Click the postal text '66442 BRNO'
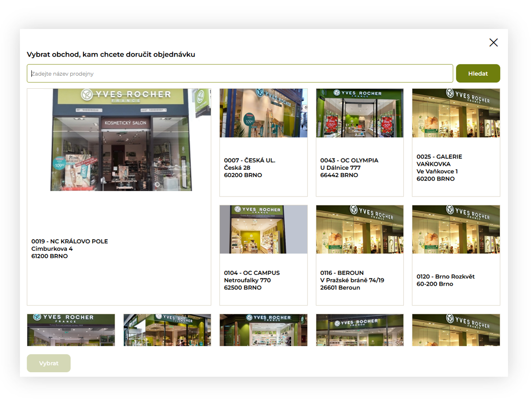 coord(339,175)
